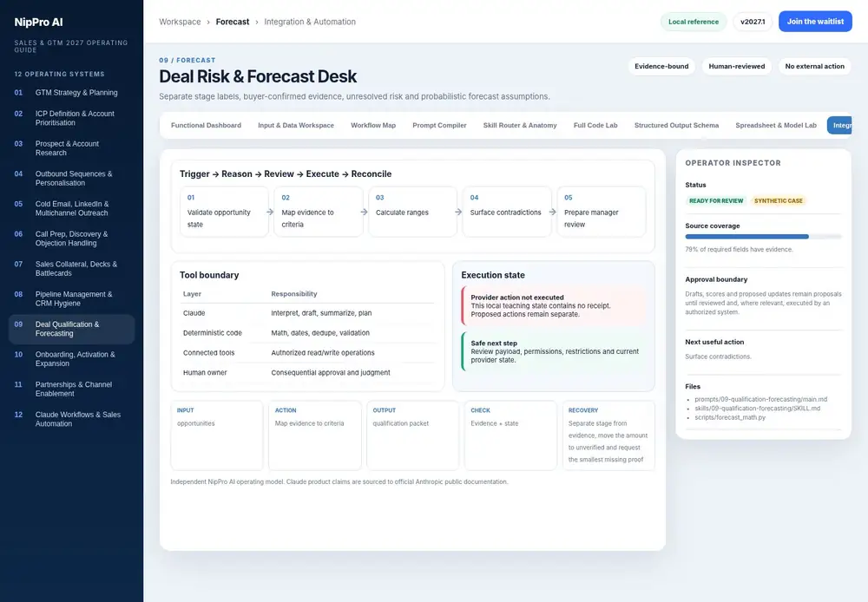Go to Workspace breadcrumb

tap(180, 22)
